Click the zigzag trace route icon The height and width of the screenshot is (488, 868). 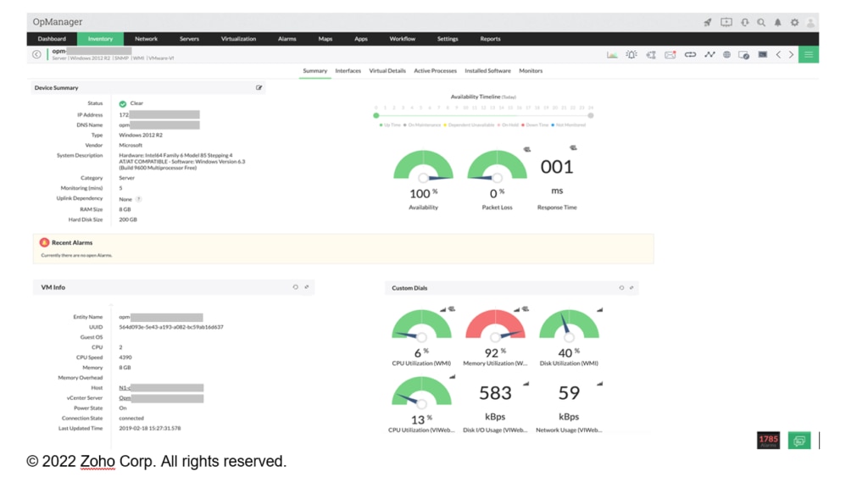point(709,55)
